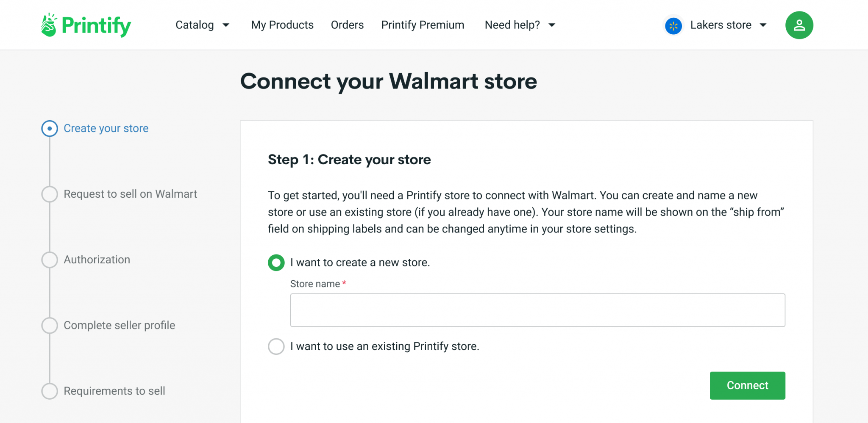
Task: Open the Catalog dropdown
Action: coord(203,25)
